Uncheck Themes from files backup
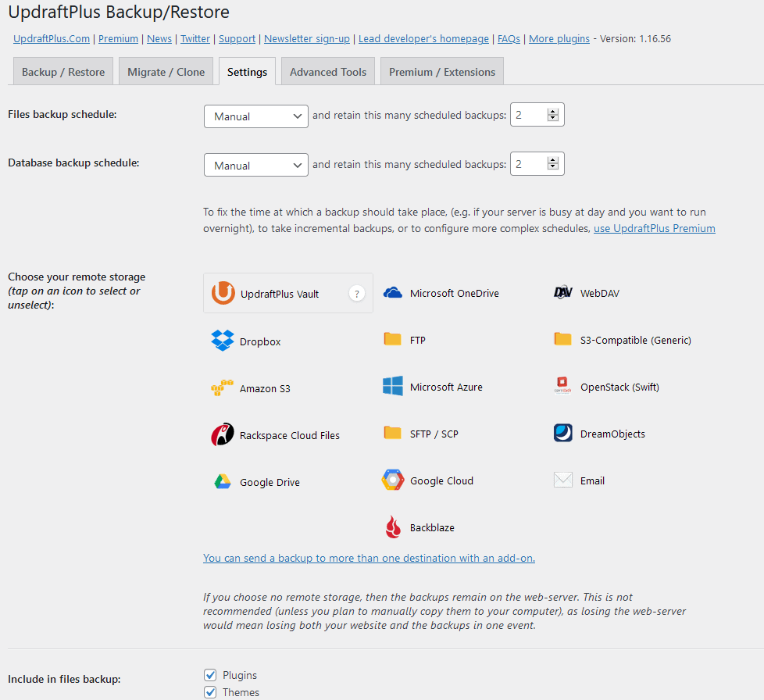Image resolution: width=764 pixels, height=700 pixels. [x=210, y=691]
